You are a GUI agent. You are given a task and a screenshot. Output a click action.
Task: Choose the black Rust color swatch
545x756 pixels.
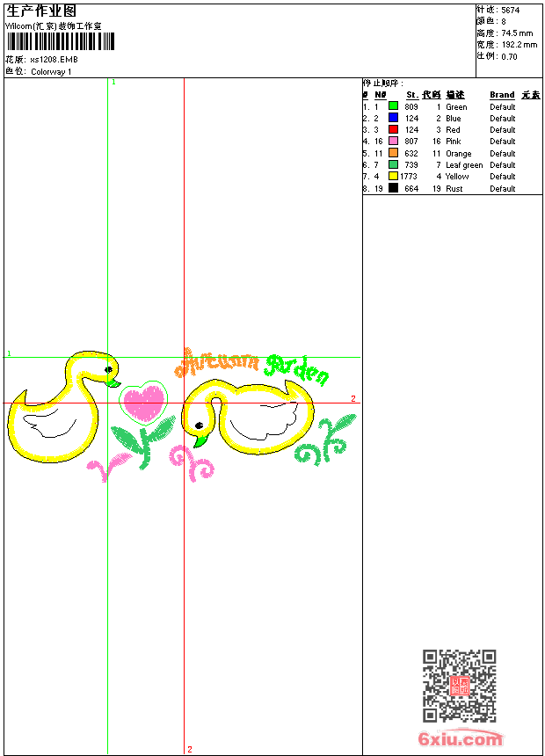(394, 188)
